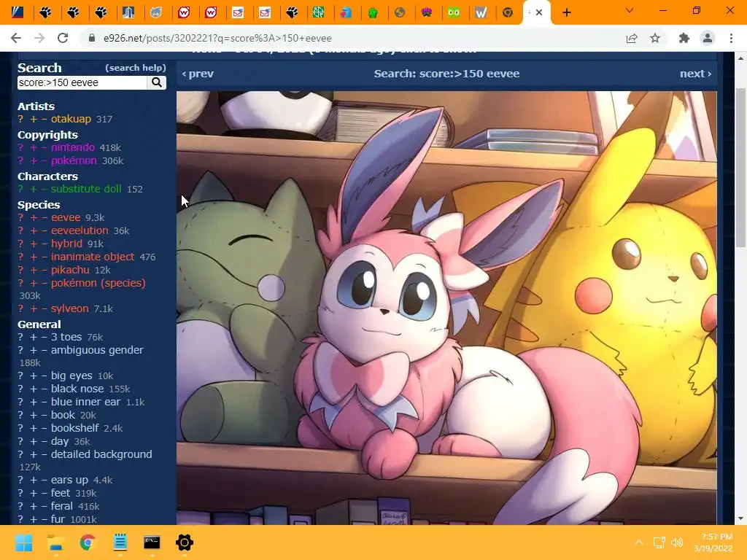
Task: Show hidden system tray icons
Action: pos(639,542)
